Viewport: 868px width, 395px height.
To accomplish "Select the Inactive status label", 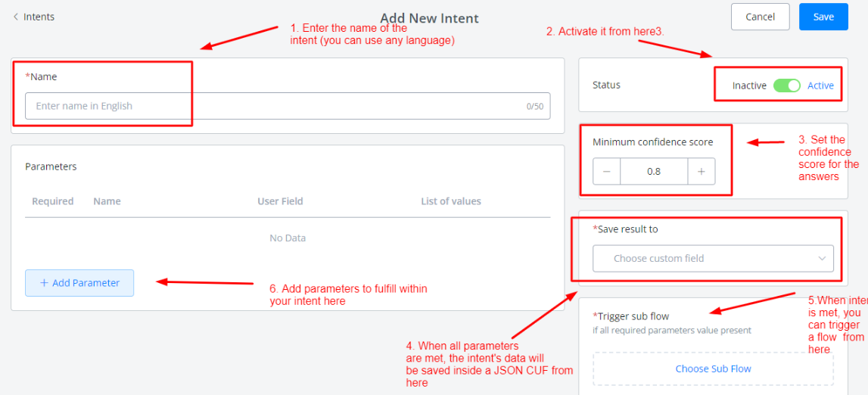I will tap(749, 86).
